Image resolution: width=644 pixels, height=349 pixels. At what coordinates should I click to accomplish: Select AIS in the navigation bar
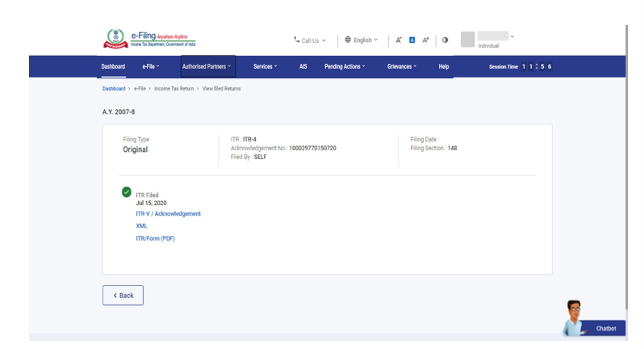pyautogui.click(x=303, y=66)
